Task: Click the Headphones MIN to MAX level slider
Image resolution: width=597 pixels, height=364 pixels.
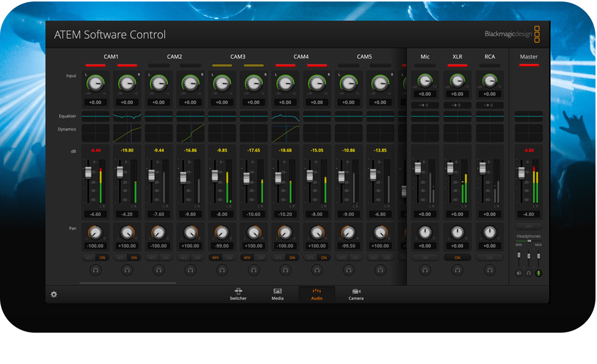Action: point(529,241)
